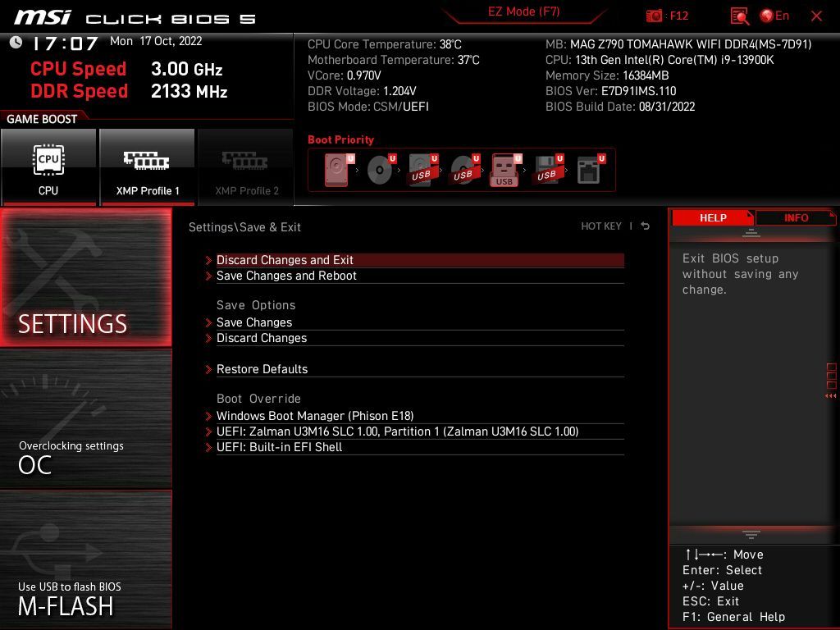Screen dimensions: 840x630
Task: Boot from Windows Boot Manager (Phison E18)
Action: click(420, 416)
